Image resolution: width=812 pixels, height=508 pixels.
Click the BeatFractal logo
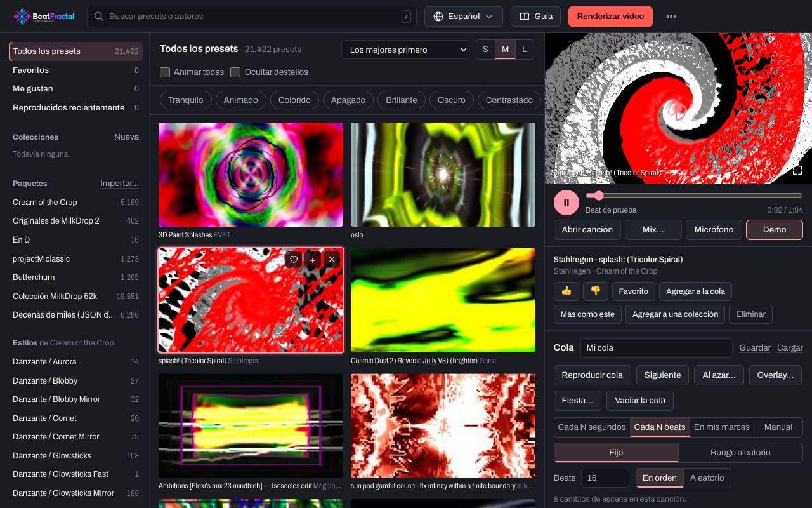pyautogui.click(x=43, y=17)
